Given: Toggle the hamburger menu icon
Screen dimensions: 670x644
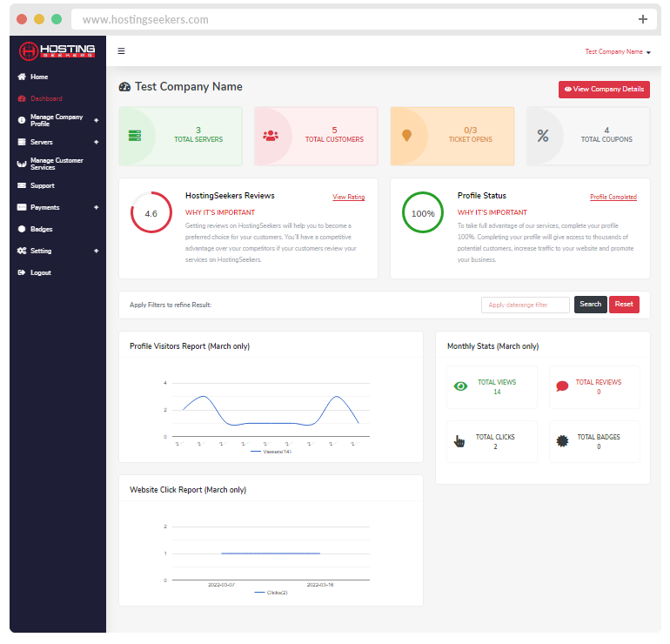Looking at the screenshot, I should [121, 51].
